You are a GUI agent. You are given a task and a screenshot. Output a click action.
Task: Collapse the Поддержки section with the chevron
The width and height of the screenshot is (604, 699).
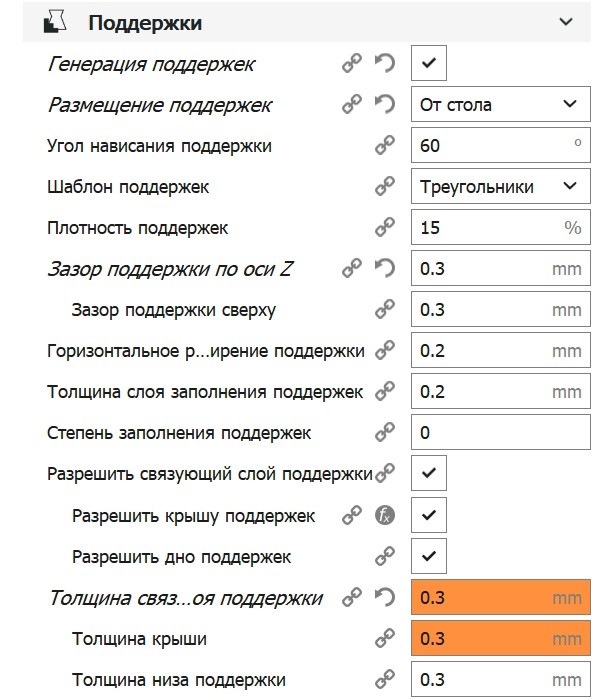click(x=567, y=22)
